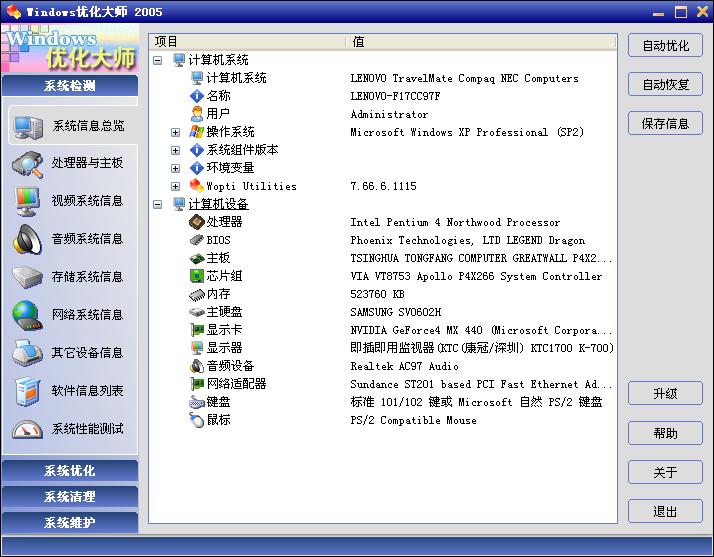The image size is (714, 557).
Task: Click the 芯片组 icon in tree
Action: pyautogui.click(x=197, y=276)
